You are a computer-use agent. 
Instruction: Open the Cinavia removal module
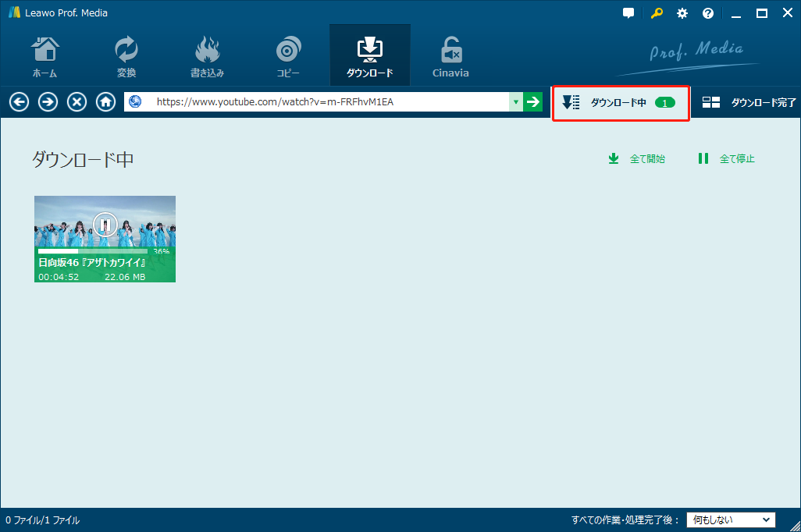(450, 57)
